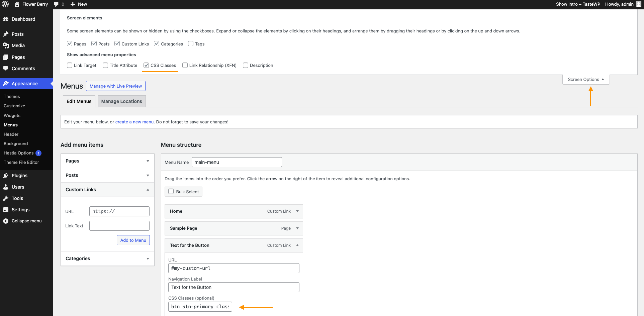The image size is (644, 316).
Task: Open Settings icon in sidebar
Action: (6, 210)
